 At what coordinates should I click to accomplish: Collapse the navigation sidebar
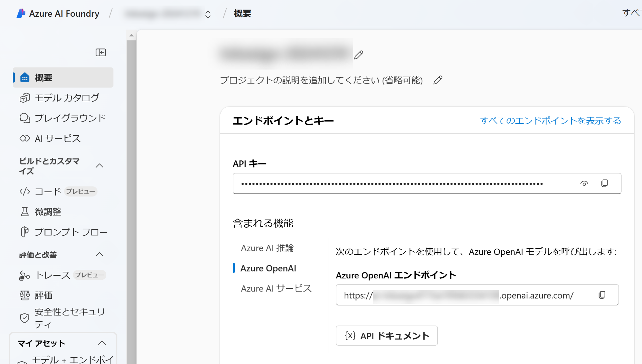pos(101,52)
